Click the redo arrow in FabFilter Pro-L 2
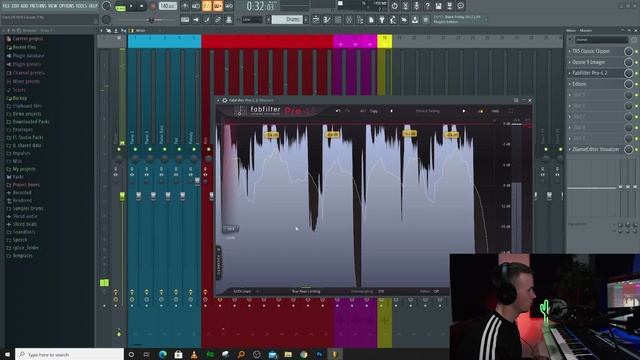The height and width of the screenshot is (360, 640). click(347, 111)
